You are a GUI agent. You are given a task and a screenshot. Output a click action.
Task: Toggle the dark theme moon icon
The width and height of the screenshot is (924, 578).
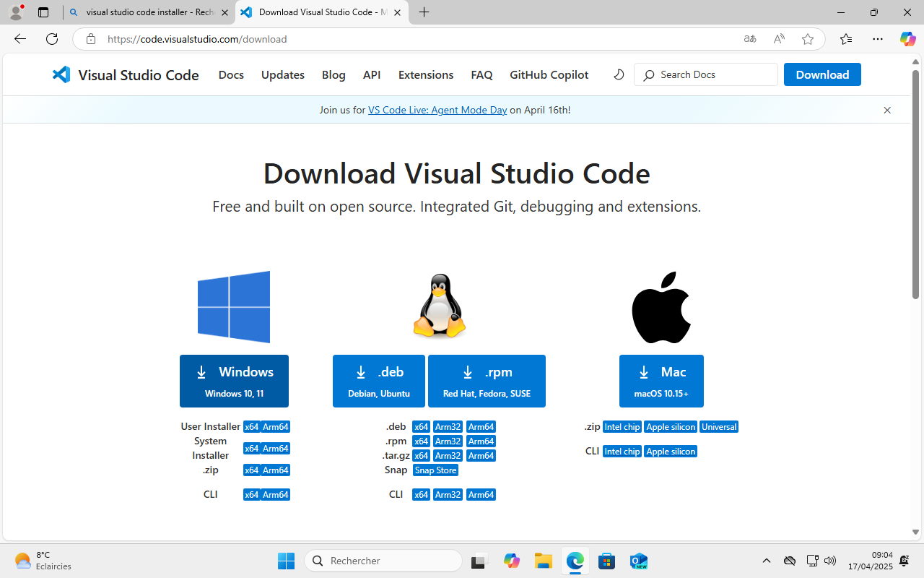click(619, 74)
